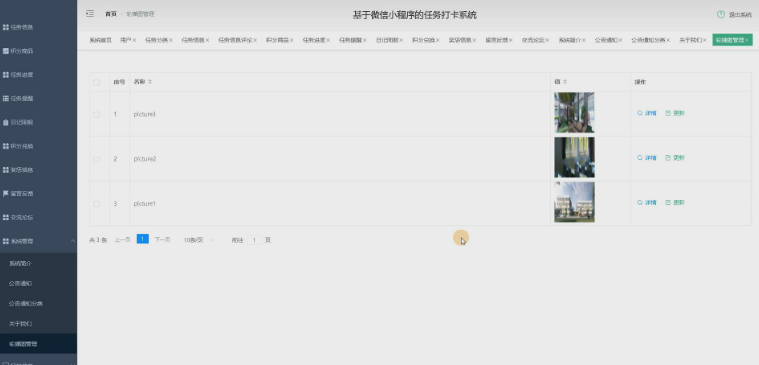The width and height of the screenshot is (759, 365).
Task: Click 更新 for the picture3 row
Action: click(675, 113)
